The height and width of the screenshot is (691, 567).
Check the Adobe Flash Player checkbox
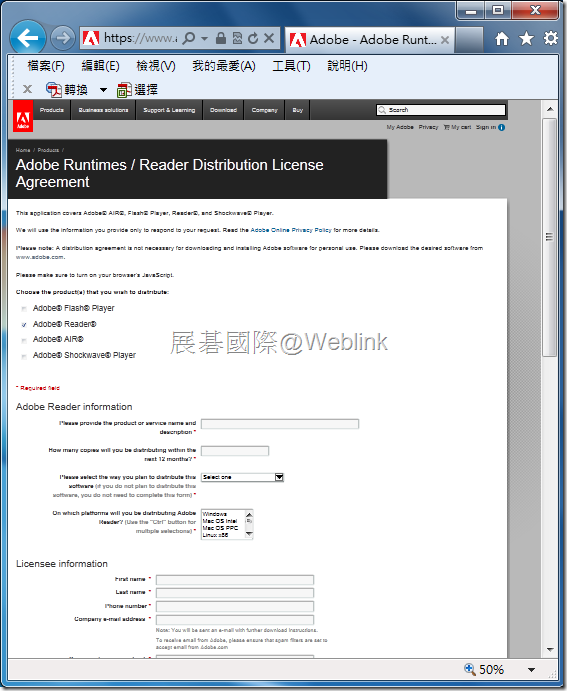[x=24, y=308]
